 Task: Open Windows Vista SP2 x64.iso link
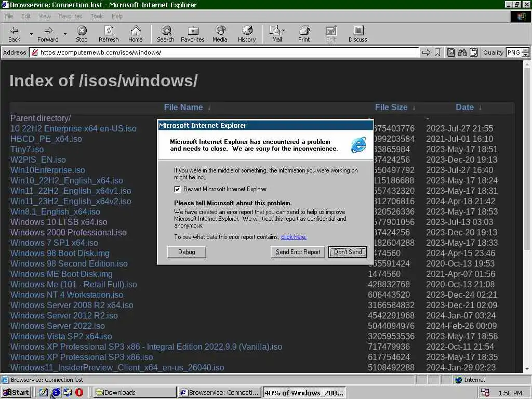point(61,336)
